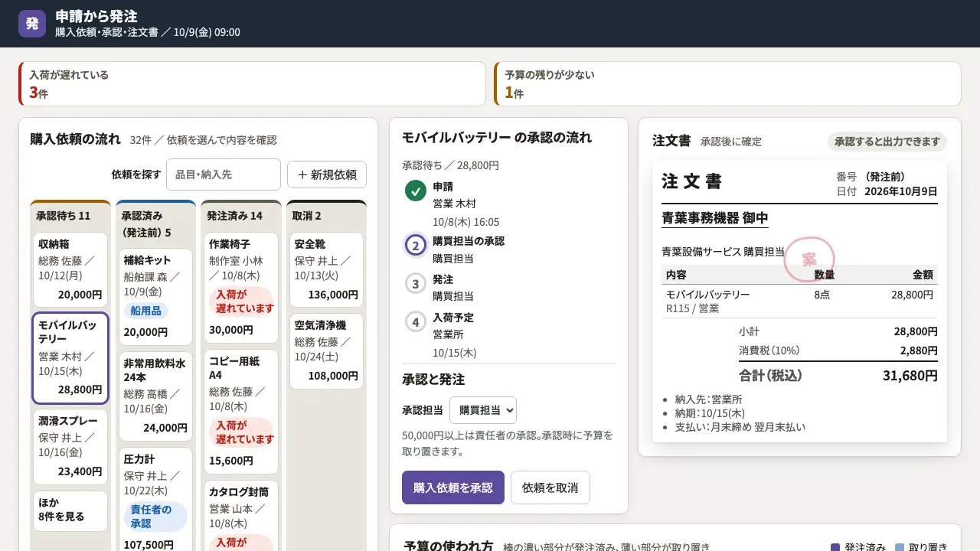Select step 2 circle 購買担当の承認
980x551 pixels.
pyautogui.click(x=415, y=246)
